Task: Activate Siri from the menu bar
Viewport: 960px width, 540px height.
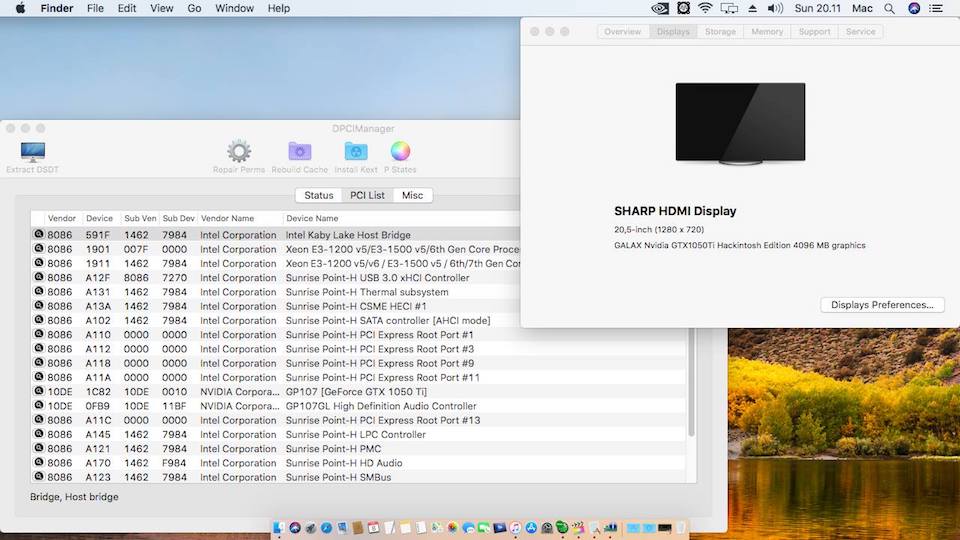Action: (x=914, y=8)
